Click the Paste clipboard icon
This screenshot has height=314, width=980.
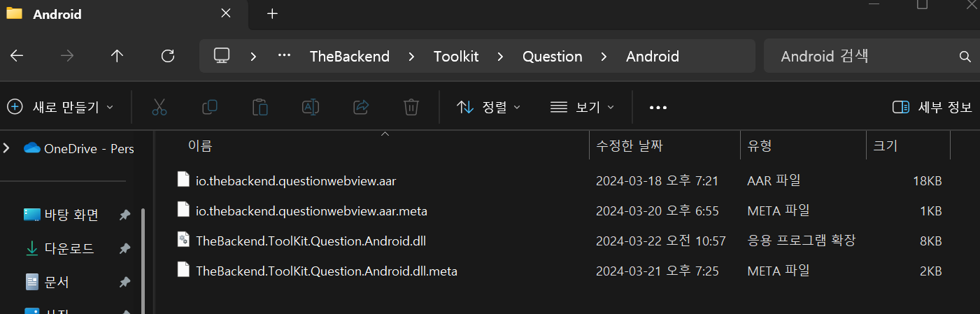point(260,107)
